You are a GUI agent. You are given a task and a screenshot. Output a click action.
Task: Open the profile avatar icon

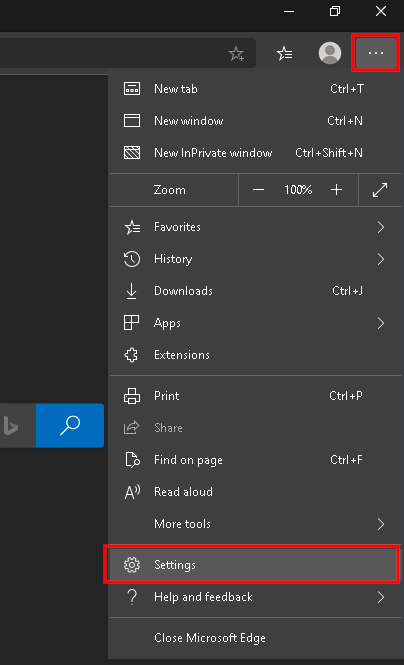click(330, 53)
